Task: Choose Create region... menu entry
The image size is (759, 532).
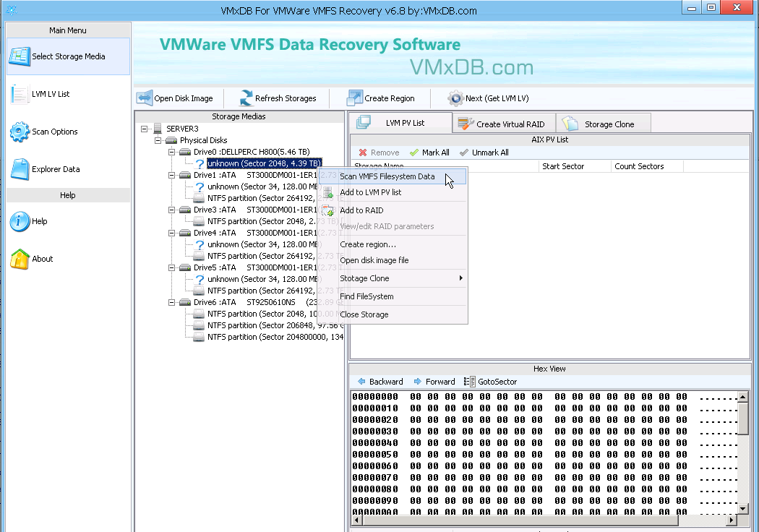Action: [x=393, y=244]
